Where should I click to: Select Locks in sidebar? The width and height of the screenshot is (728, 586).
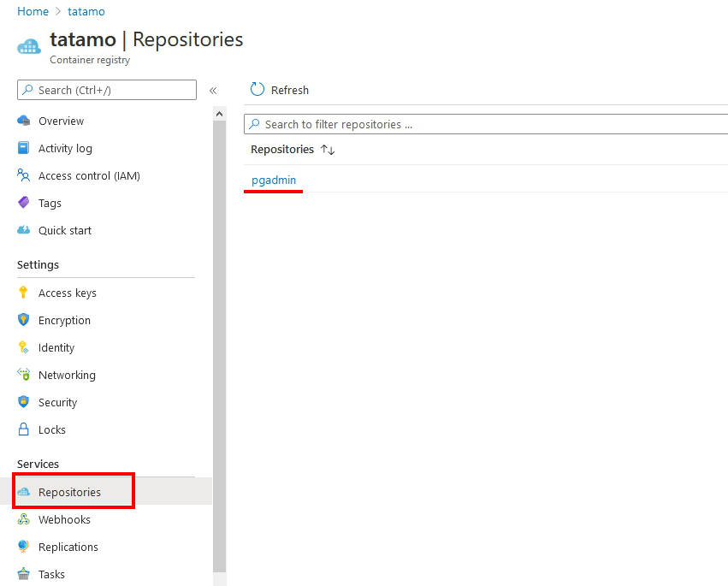(x=52, y=429)
